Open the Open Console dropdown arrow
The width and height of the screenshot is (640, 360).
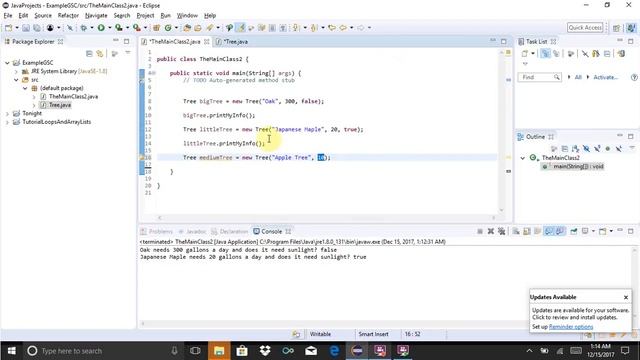click(611, 231)
